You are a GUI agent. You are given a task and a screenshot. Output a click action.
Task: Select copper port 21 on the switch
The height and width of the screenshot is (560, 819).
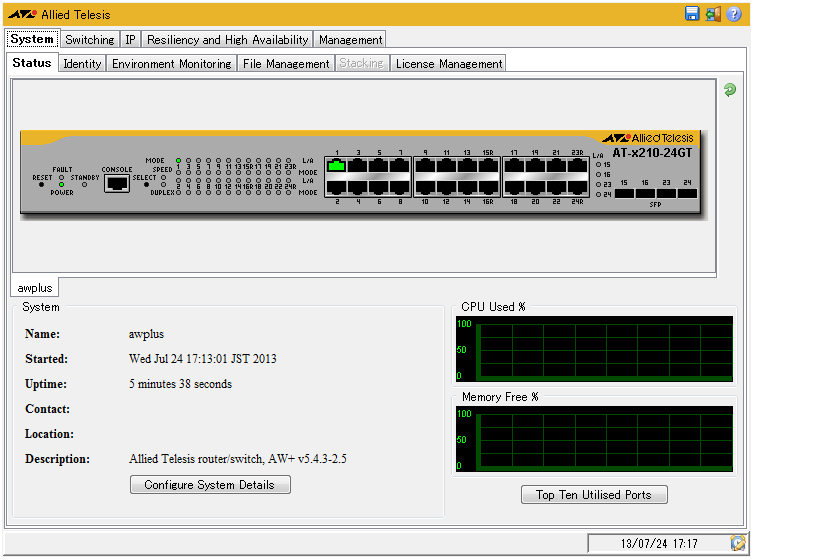[556, 166]
